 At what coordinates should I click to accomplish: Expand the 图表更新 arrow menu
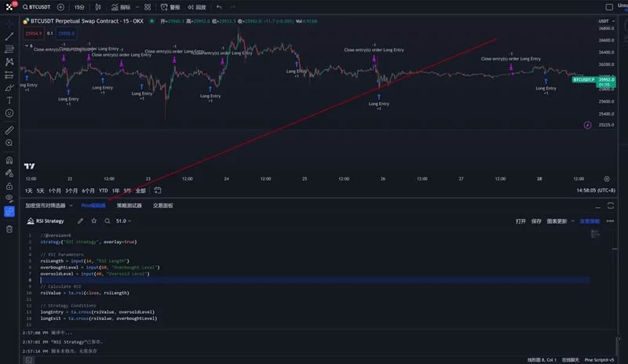coord(573,221)
